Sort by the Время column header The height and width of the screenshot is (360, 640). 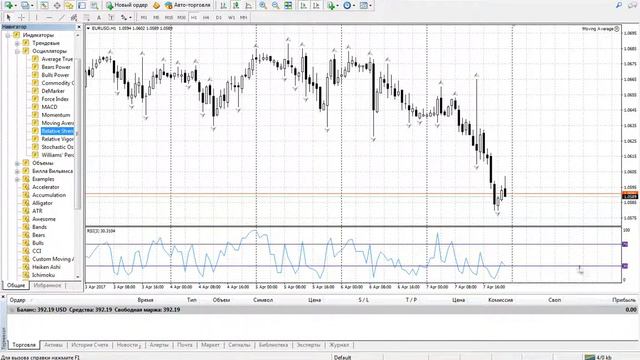click(145, 300)
